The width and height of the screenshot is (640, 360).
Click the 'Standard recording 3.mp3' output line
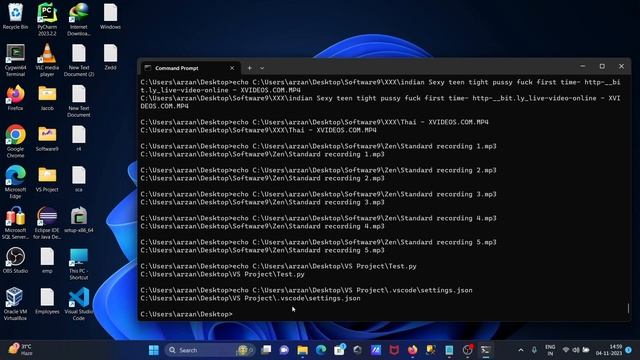click(x=262, y=202)
